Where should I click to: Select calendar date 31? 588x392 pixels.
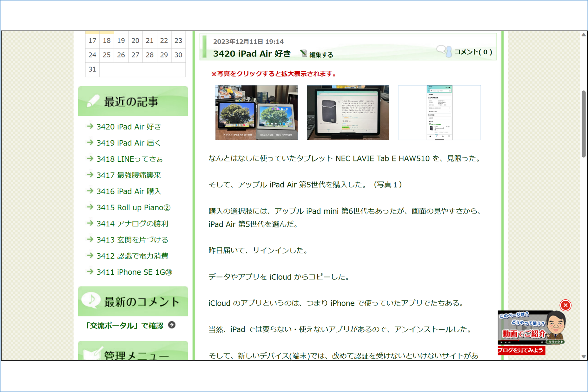coord(92,69)
